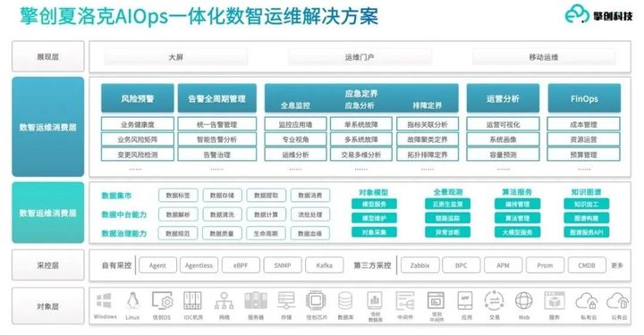Click the teal 异常诊断 button

(447, 232)
